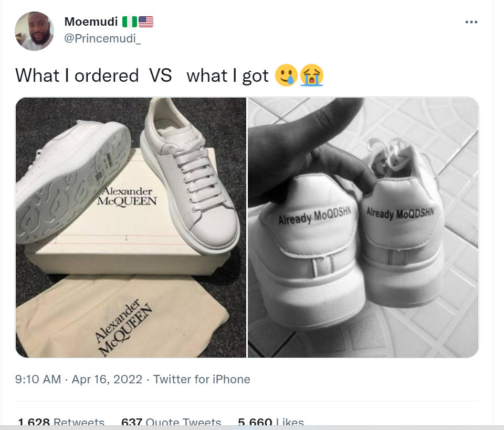Click the smiling tear emoji in tweet
The width and height of the screenshot is (504, 430).
coord(286,76)
